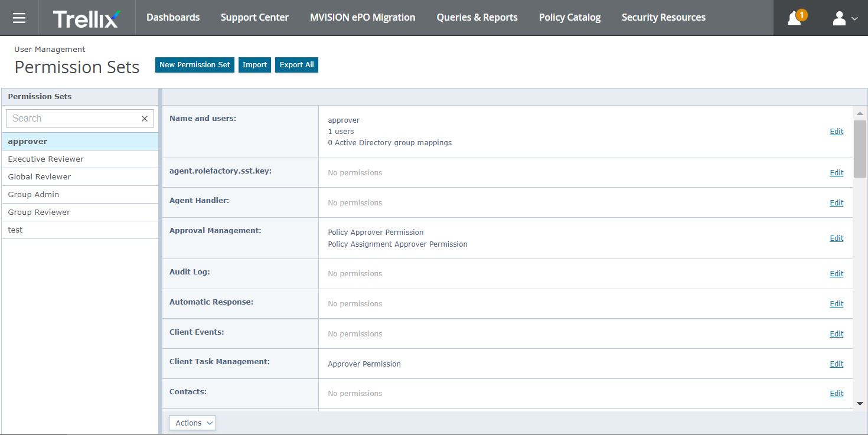
Task: Open the user account menu
Action: 844,18
